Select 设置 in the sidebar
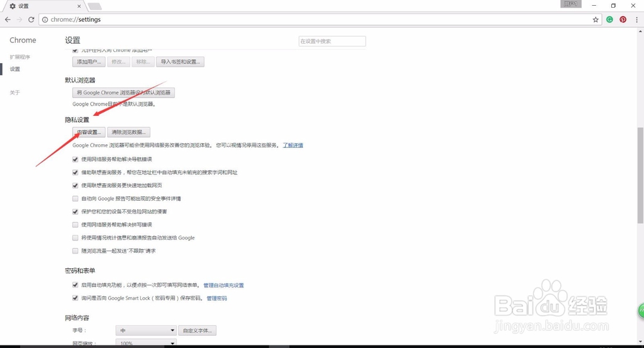Image resolution: width=644 pixels, height=348 pixels. 15,69
